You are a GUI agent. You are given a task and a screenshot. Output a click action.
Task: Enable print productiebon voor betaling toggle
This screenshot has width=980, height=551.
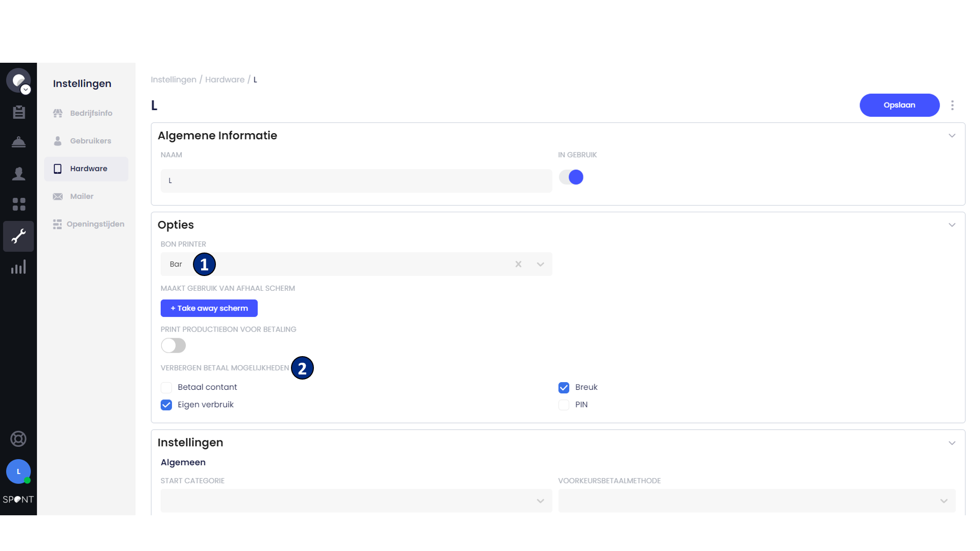(174, 345)
